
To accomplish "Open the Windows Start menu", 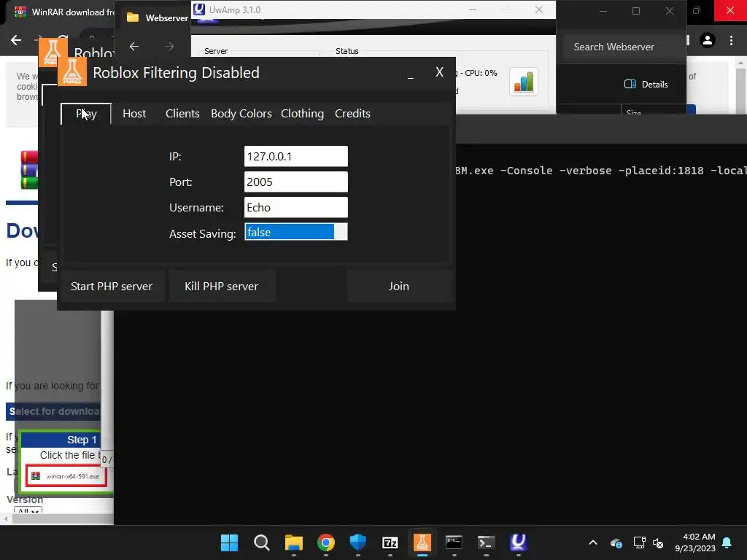I will tap(229, 542).
